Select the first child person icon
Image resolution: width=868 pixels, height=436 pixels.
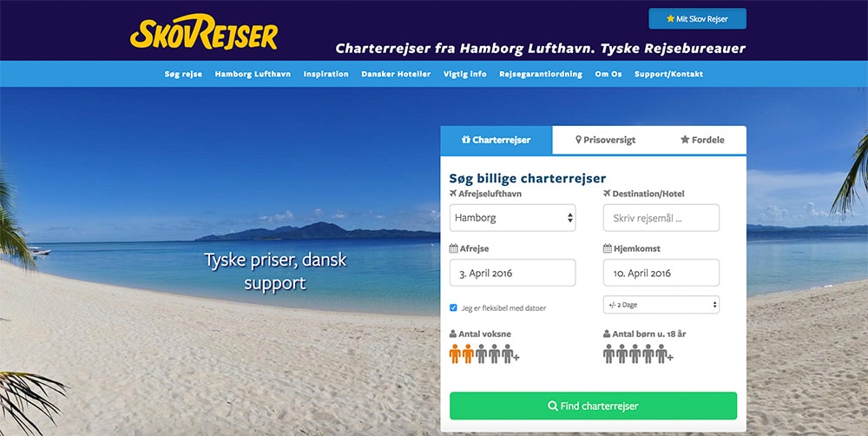click(x=608, y=353)
